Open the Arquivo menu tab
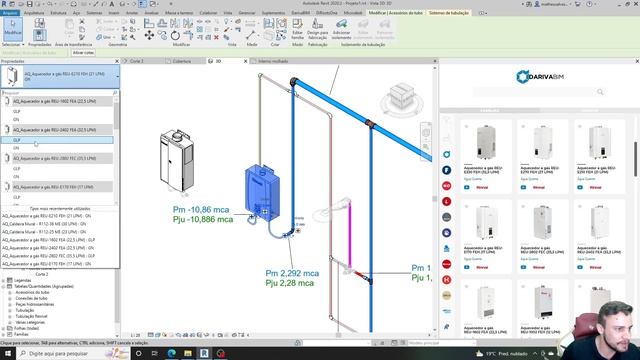640x360 pixels. 10,13
